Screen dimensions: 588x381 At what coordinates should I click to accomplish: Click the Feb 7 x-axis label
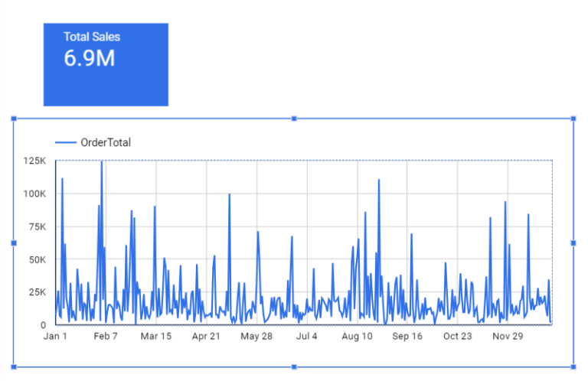(x=106, y=336)
